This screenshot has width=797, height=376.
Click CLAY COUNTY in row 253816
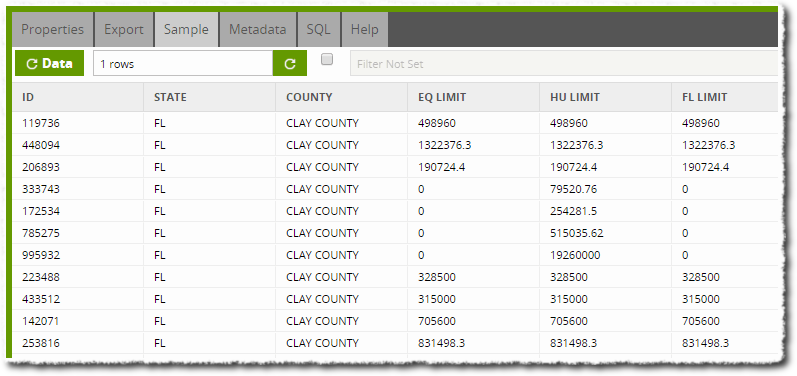[x=322, y=343]
